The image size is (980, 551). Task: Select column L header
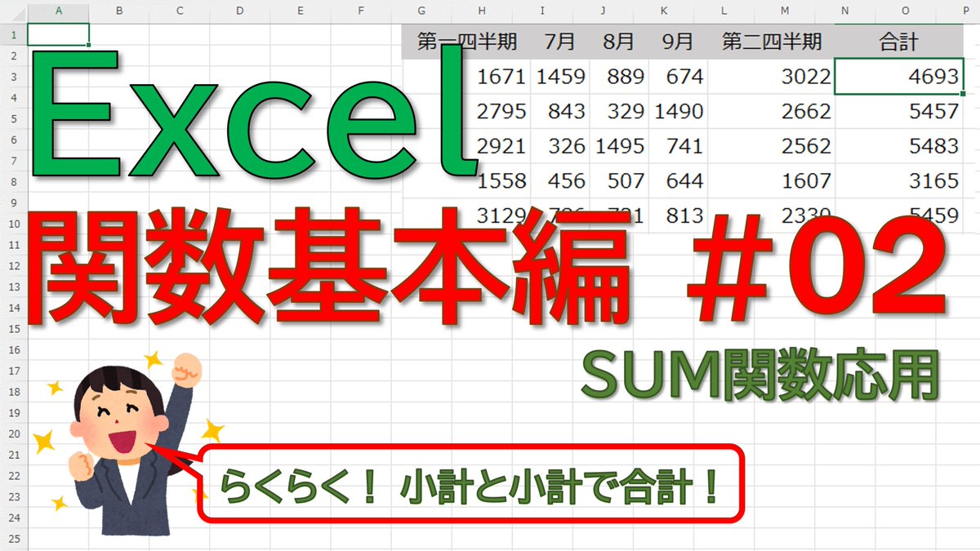723,11
